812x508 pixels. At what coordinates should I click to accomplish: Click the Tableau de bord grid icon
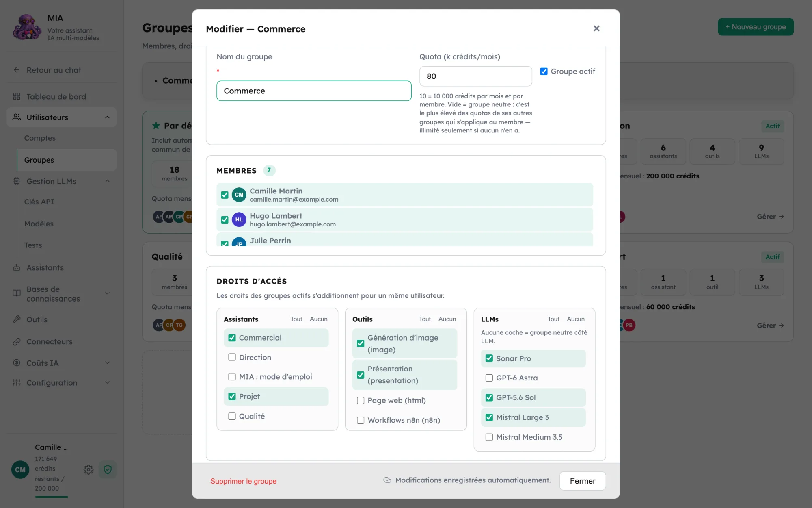click(17, 96)
